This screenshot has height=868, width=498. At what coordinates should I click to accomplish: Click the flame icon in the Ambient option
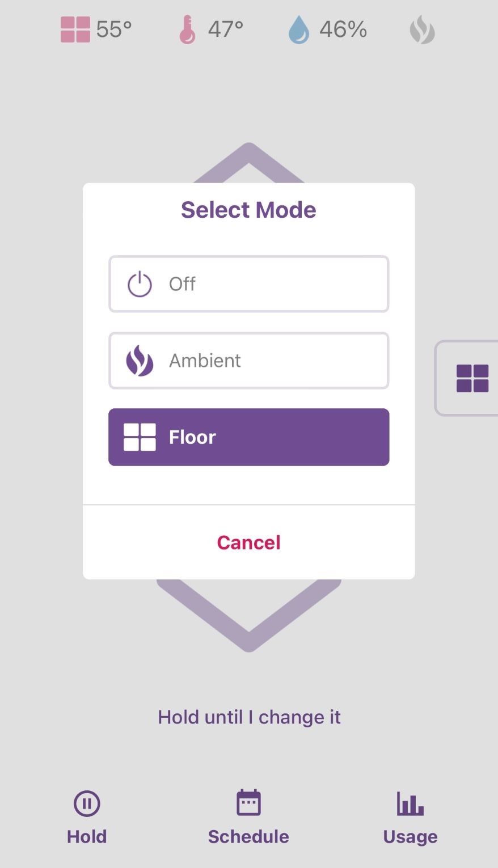[140, 361]
